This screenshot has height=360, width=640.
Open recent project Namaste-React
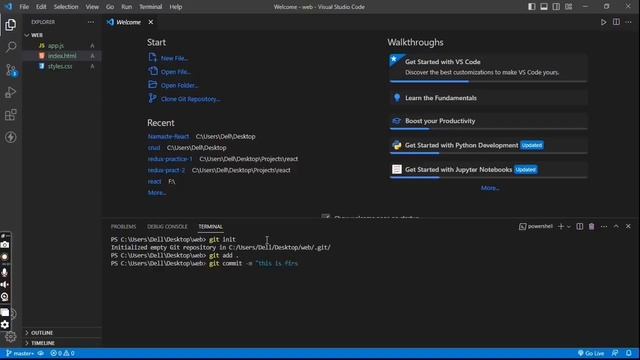coord(168,136)
